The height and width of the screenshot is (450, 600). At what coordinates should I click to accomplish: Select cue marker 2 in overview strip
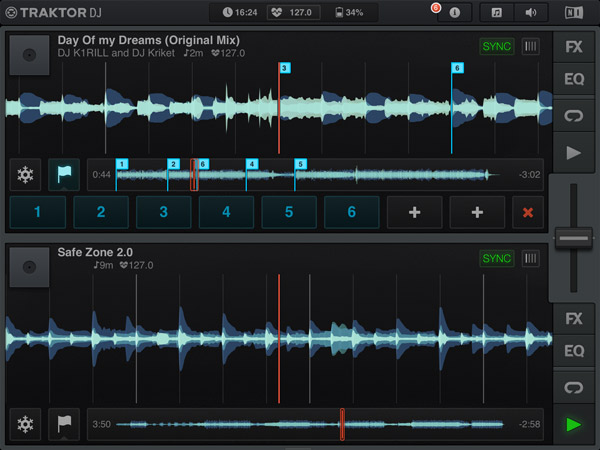click(173, 165)
